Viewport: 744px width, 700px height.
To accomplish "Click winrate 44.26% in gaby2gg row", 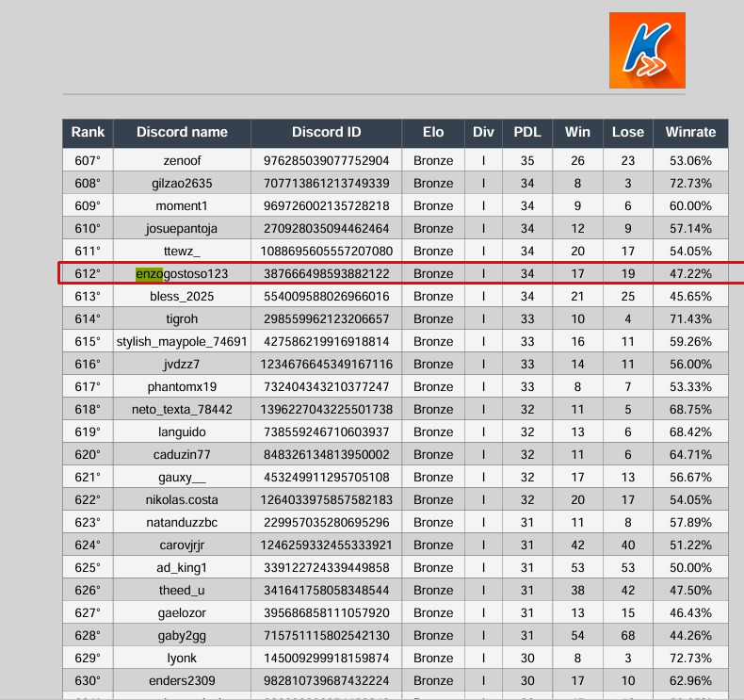I will coord(691,635).
